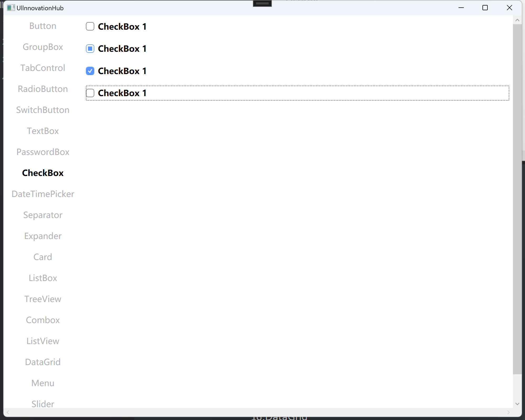Open the SwitchButton page

point(43,110)
